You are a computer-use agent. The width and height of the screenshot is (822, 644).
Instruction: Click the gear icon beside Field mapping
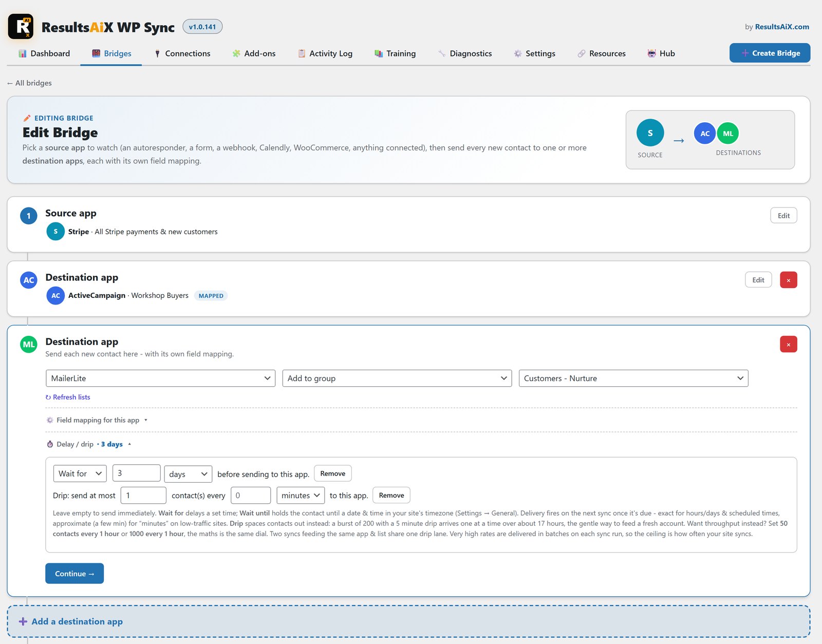point(50,420)
